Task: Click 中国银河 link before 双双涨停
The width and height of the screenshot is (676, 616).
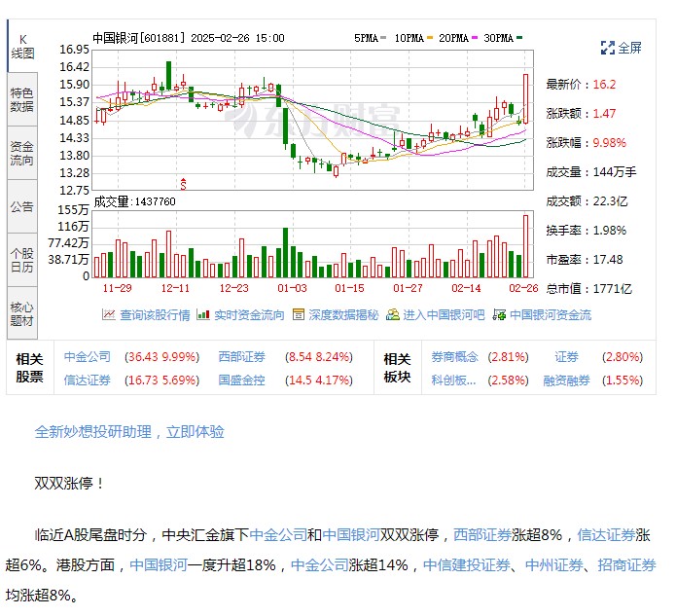Action: pos(351,535)
